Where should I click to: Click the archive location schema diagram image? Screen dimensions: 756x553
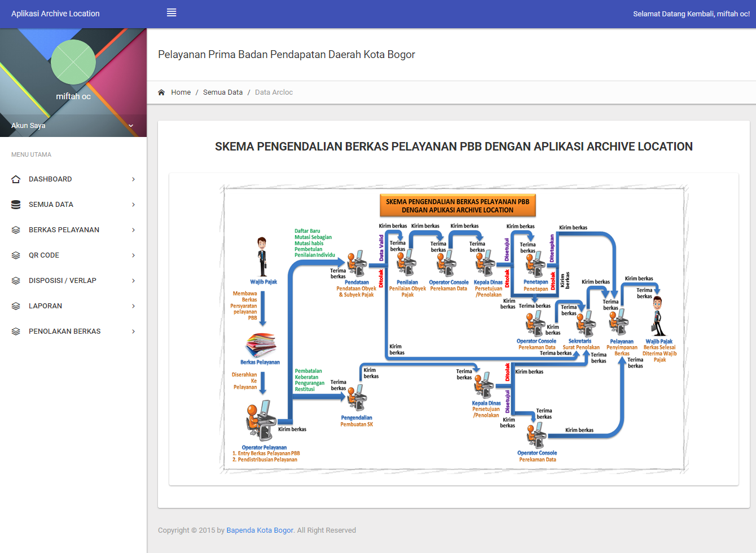click(x=454, y=329)
